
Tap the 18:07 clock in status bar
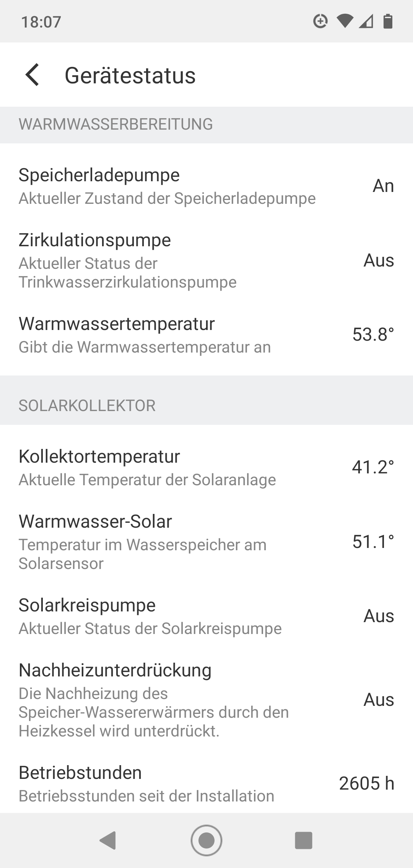[41, 22]
